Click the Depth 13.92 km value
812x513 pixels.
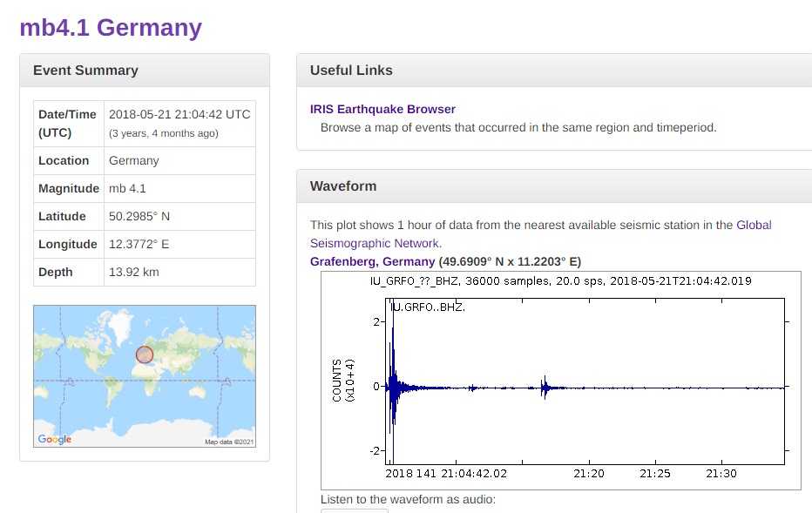coord(134,273)
